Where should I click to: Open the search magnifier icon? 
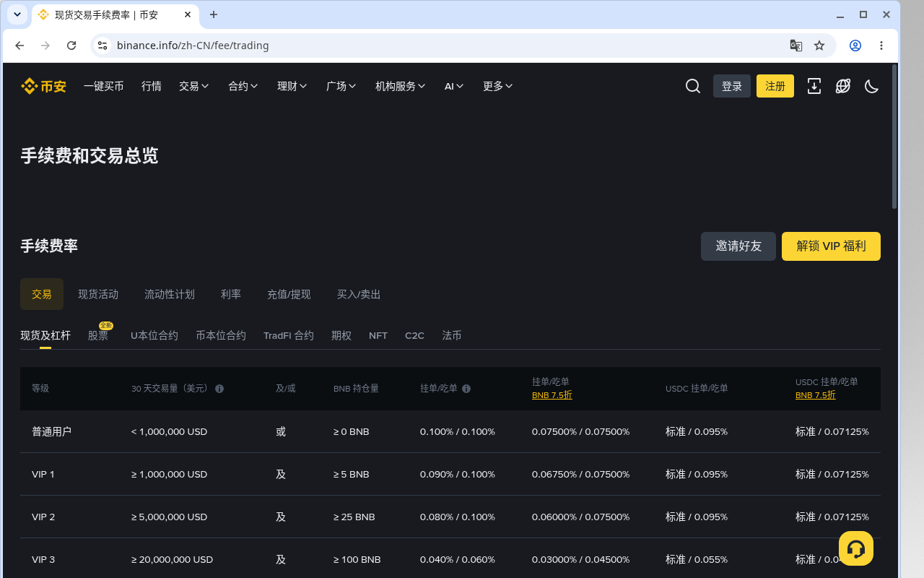pyautogui.click(x=693, y=86)
